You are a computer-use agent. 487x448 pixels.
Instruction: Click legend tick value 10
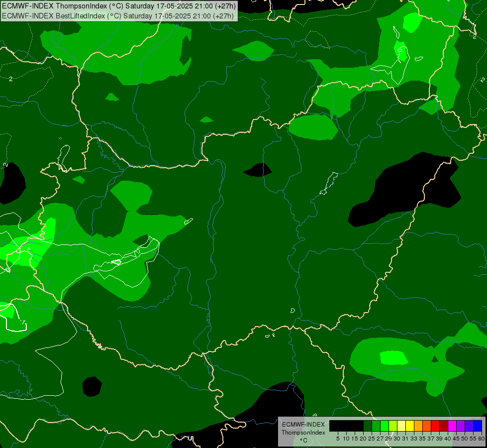[x=346, y=439]
